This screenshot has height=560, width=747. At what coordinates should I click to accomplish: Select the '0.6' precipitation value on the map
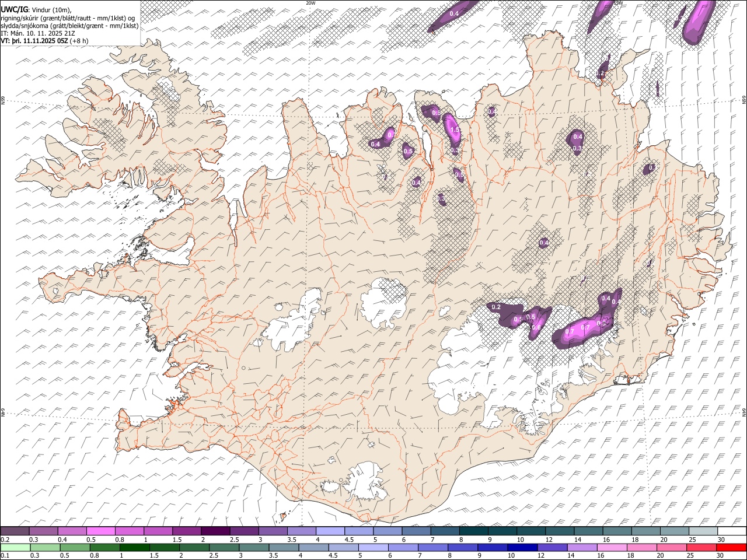coord(536,327)
